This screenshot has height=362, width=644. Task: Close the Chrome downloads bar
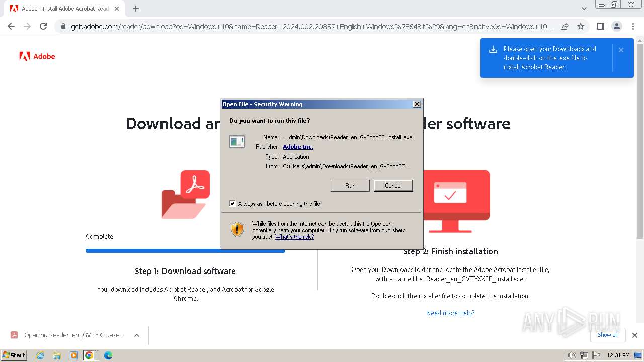pyautogui.click(x=634, y=335)
